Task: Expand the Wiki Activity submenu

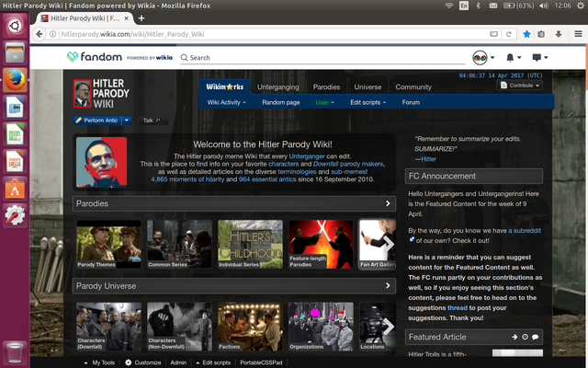Action: coord(227,102)
